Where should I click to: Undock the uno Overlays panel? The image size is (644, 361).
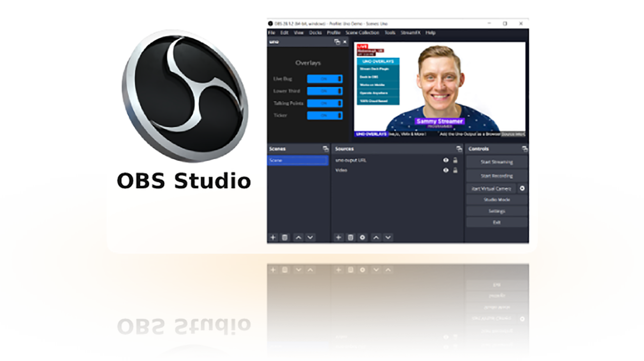pyautogui.click(x=337, y=42)
